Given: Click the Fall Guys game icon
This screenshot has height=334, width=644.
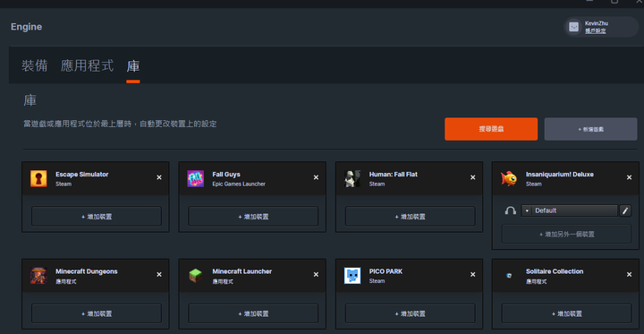Looking at the screenshot, I should point(196,178).
